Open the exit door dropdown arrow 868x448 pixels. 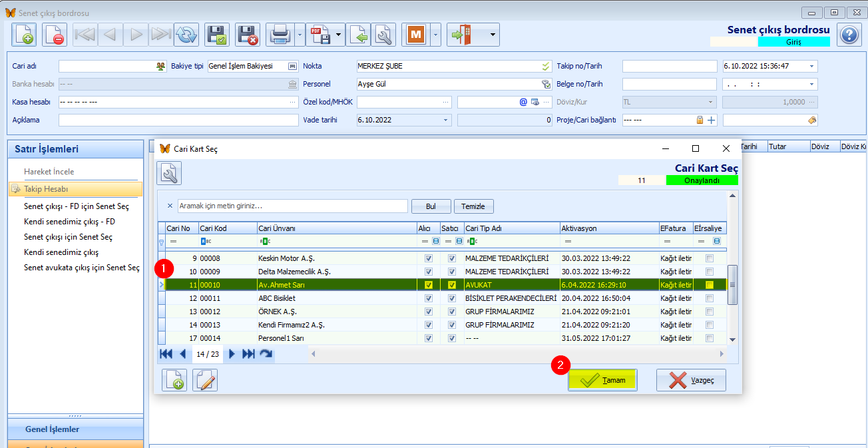[x=493, y=35]
